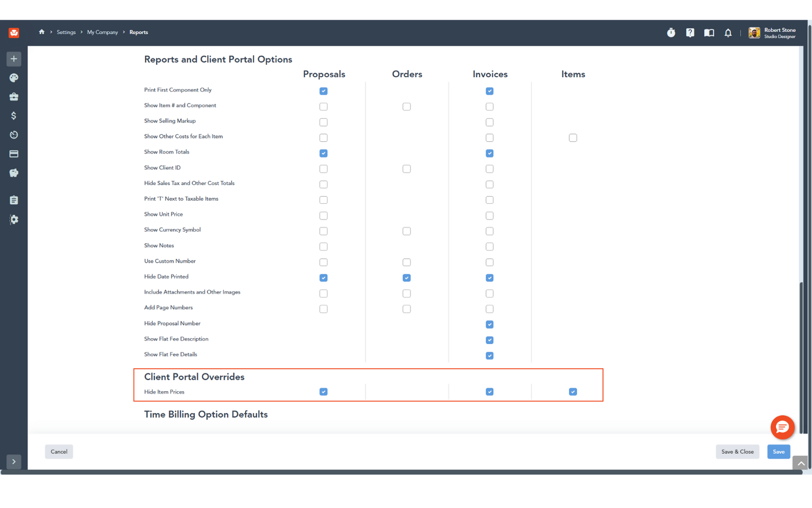Click the plus add button in sidebar
This screenshot has width=812, height=508.
(x=14, y=59)
